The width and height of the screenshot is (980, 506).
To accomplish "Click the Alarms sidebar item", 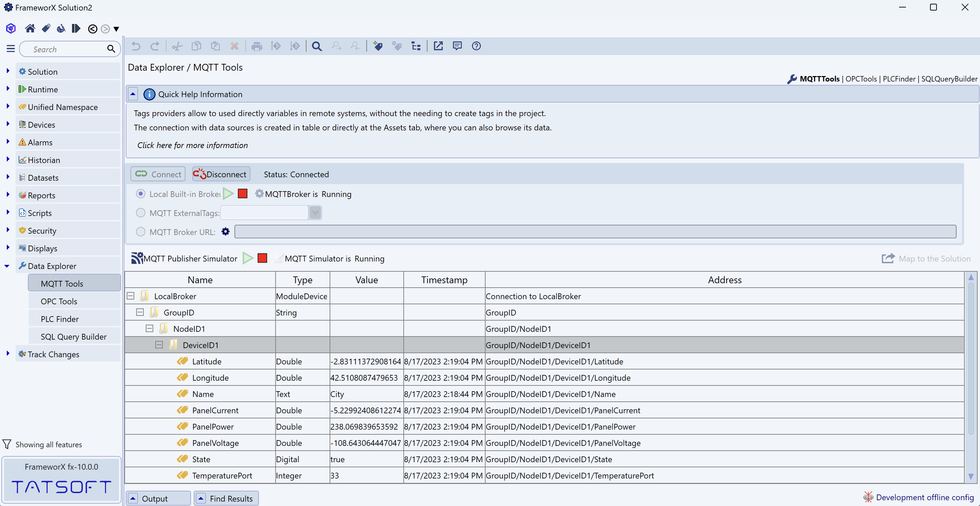I will [68, 142].
